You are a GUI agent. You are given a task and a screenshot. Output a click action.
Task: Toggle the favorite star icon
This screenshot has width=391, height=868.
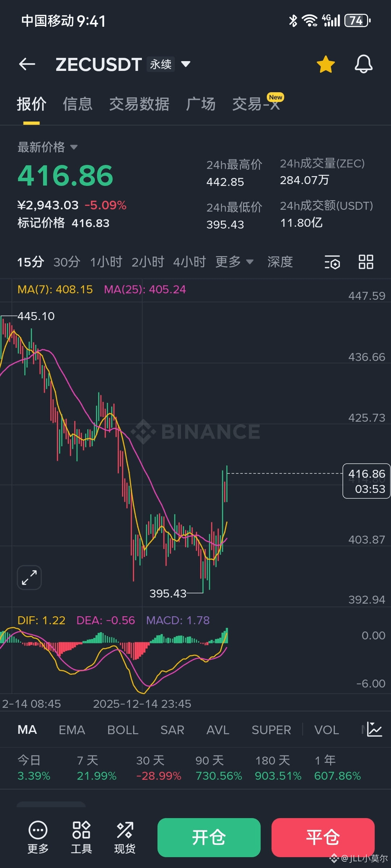click(325, 64)
